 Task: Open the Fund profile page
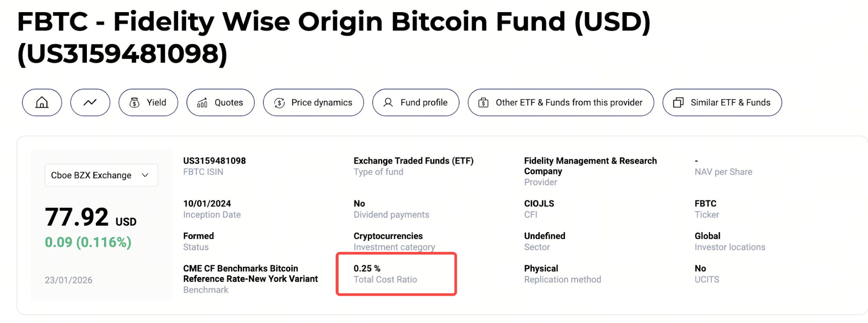(x=415, y=103)
